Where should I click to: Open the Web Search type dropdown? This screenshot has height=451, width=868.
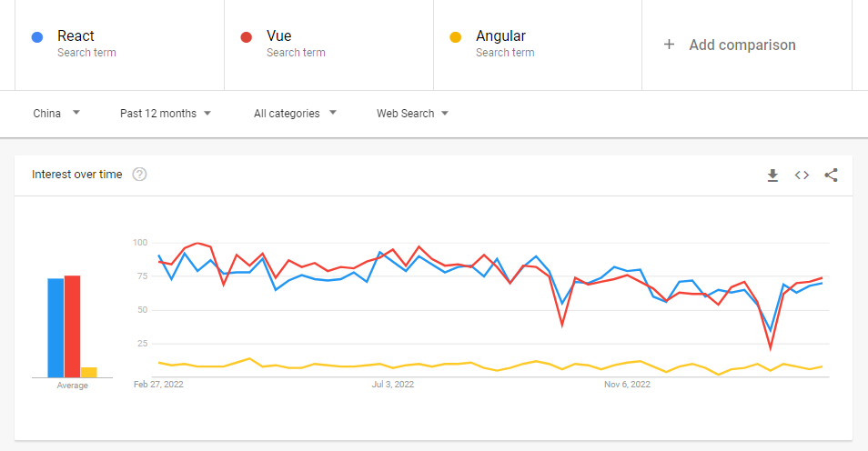(x=413, y=114)
